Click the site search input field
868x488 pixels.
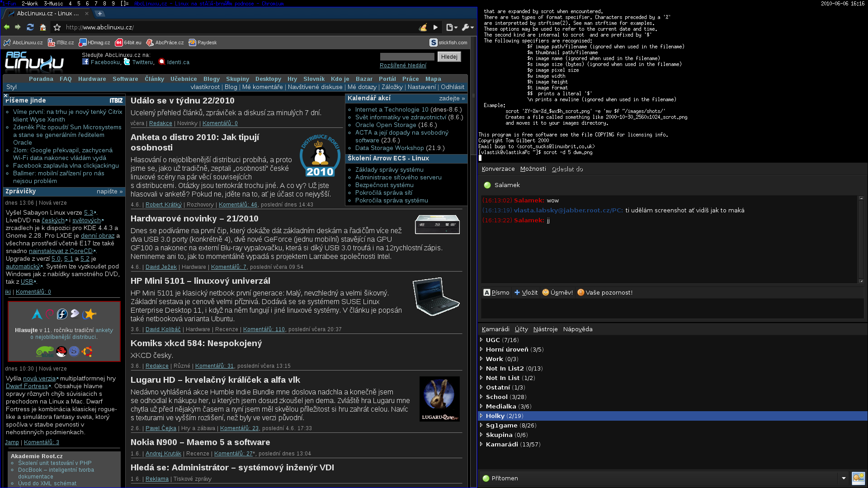pos(407,56)
